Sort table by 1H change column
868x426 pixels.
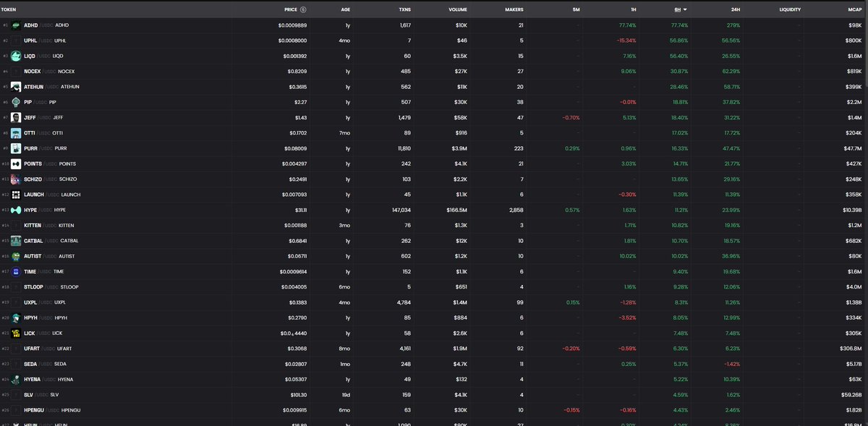(632, 9)
